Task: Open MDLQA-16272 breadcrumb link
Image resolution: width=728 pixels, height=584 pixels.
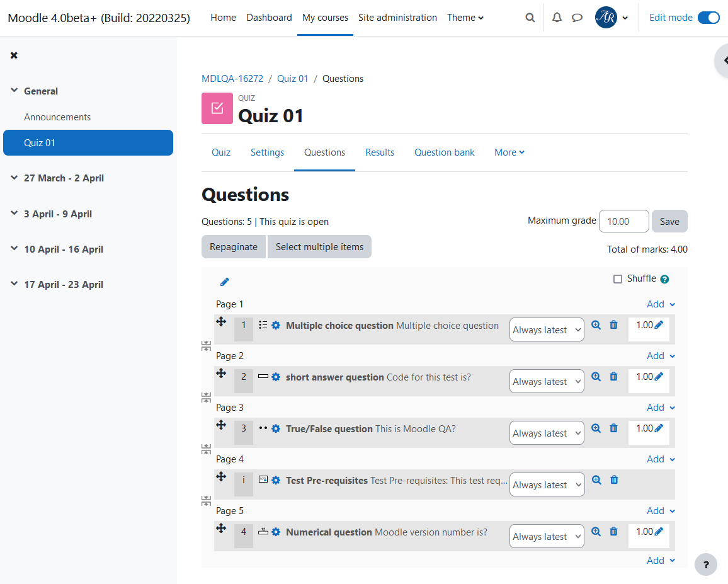Action: [x=232, y=79]
